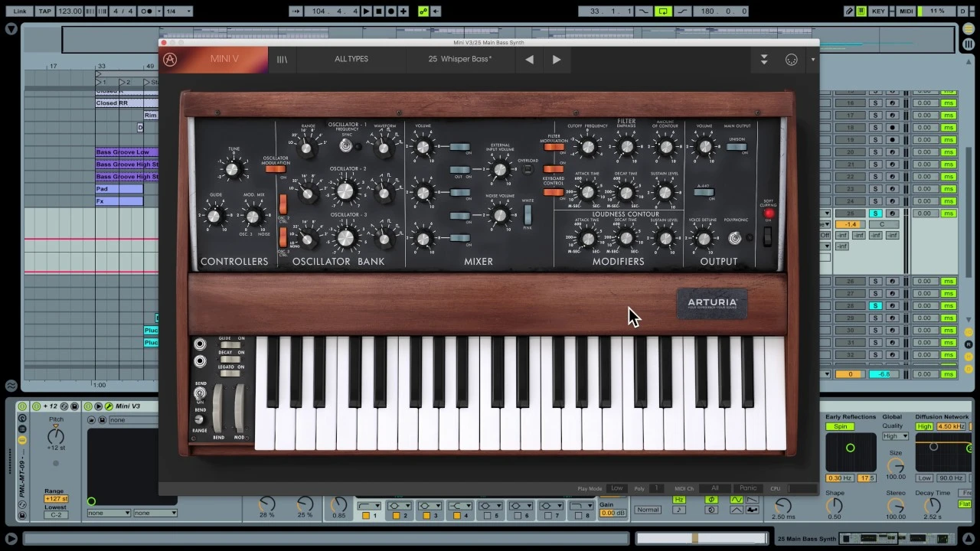Image resolution: width=980 pixels, height=551 pixels.
Task: Open the ALL TYPES preset filter
Action: coord(351,59)
